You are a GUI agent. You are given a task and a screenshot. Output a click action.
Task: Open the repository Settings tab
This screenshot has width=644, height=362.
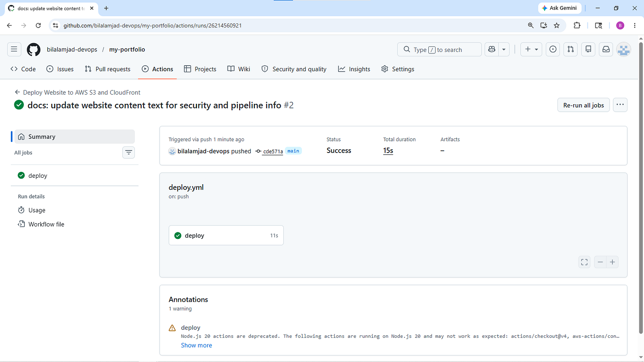(398, 69)
